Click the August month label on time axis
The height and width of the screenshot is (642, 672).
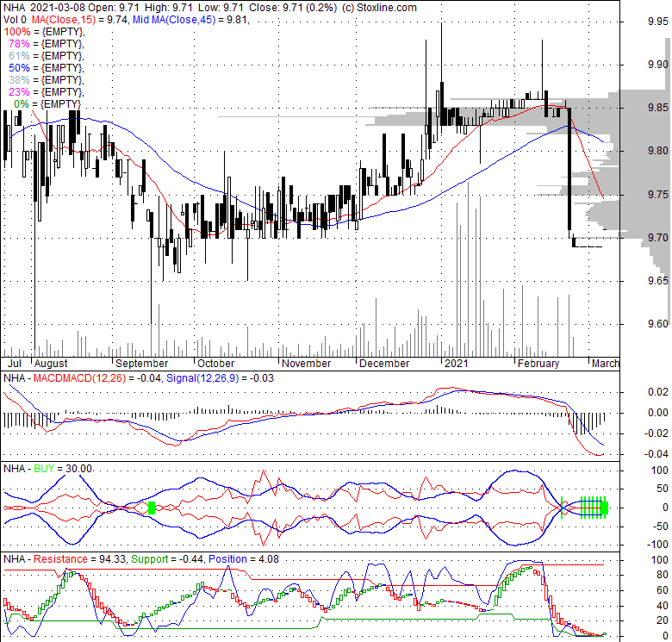[x=51, y=364]
